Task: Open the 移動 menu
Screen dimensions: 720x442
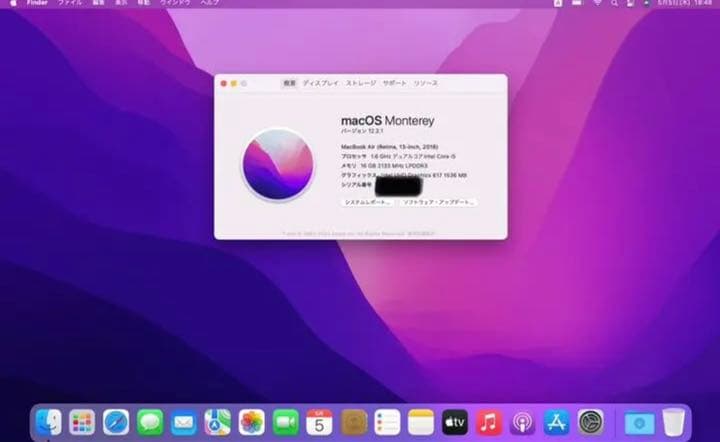Action: pos(144,3)
